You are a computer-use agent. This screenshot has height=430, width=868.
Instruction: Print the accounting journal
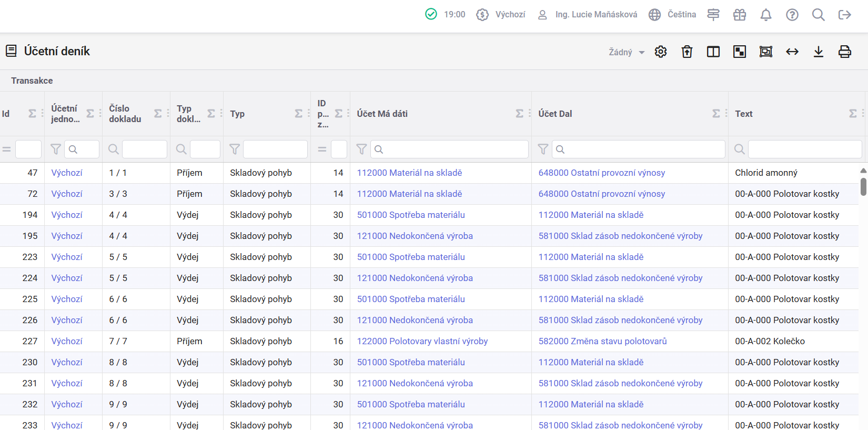845,52
